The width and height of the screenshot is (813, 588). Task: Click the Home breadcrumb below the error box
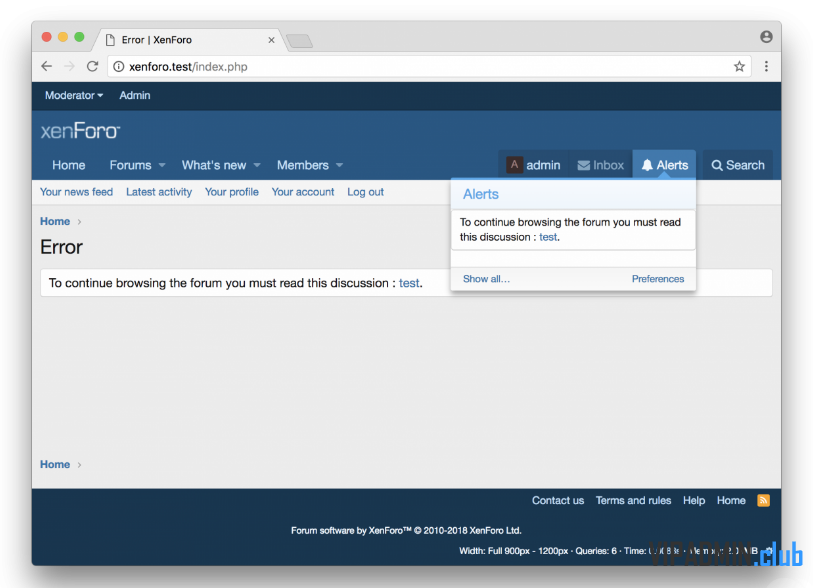click(55, 465)
